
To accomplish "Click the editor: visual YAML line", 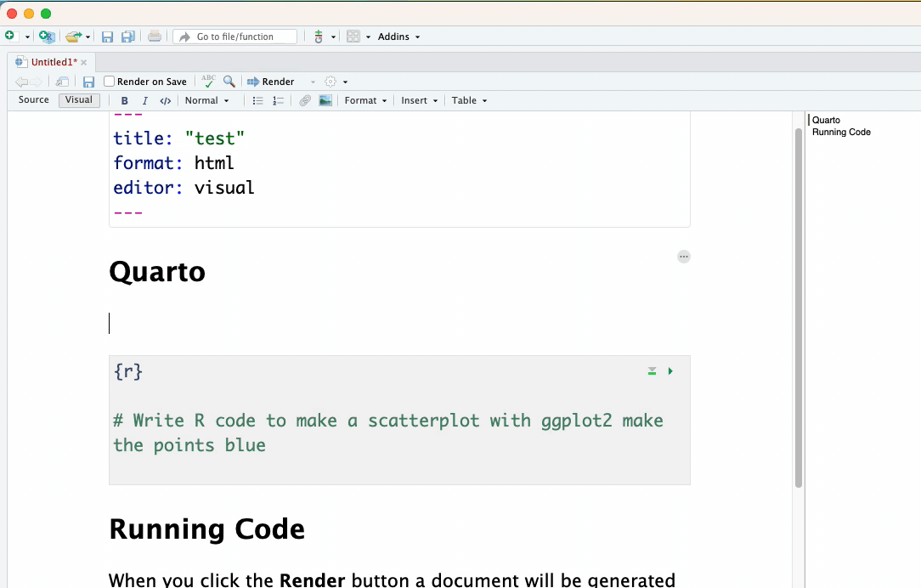I will 184,188.
